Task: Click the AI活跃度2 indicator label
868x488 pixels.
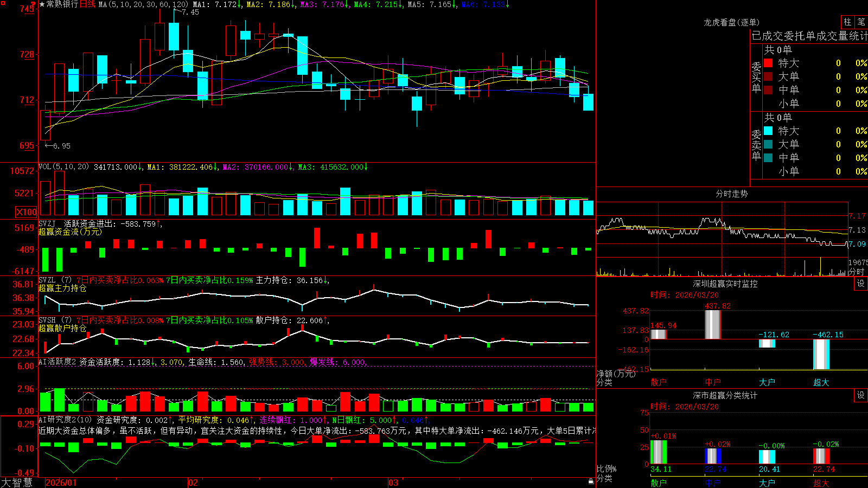Action: [58, 362]
